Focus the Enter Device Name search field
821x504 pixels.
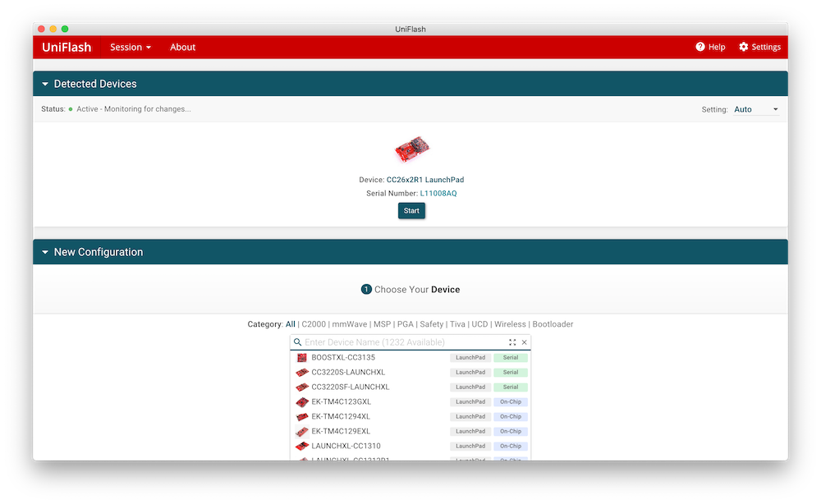point(404,342)
